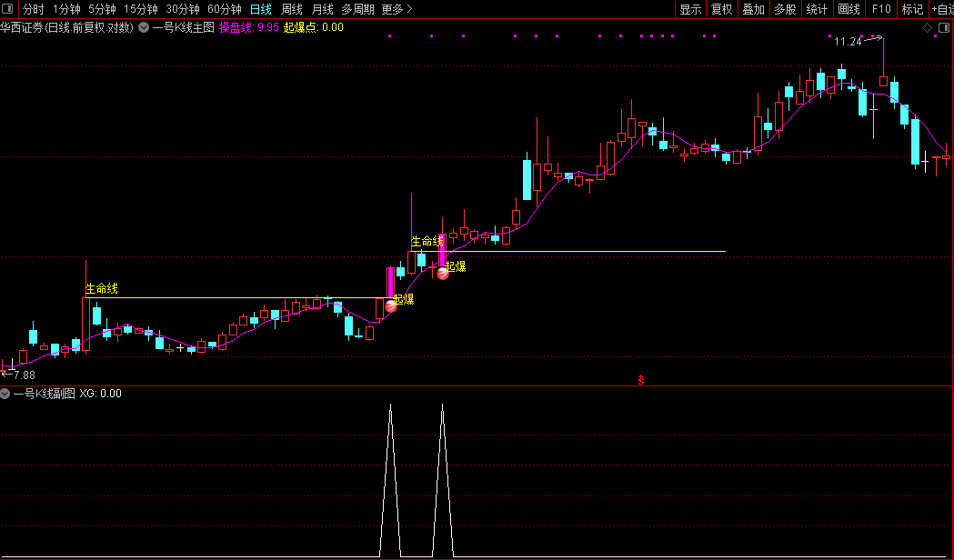Click the diamond icon above the chart
954x560 pixels.
[928, 28]
